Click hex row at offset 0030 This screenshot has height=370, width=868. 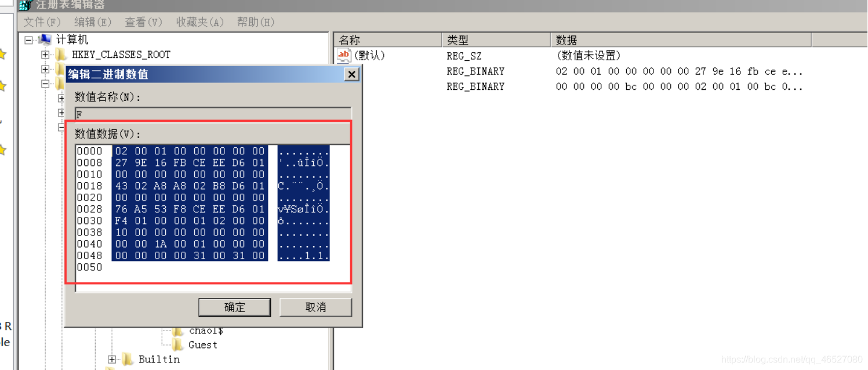[x=190, y=220]
